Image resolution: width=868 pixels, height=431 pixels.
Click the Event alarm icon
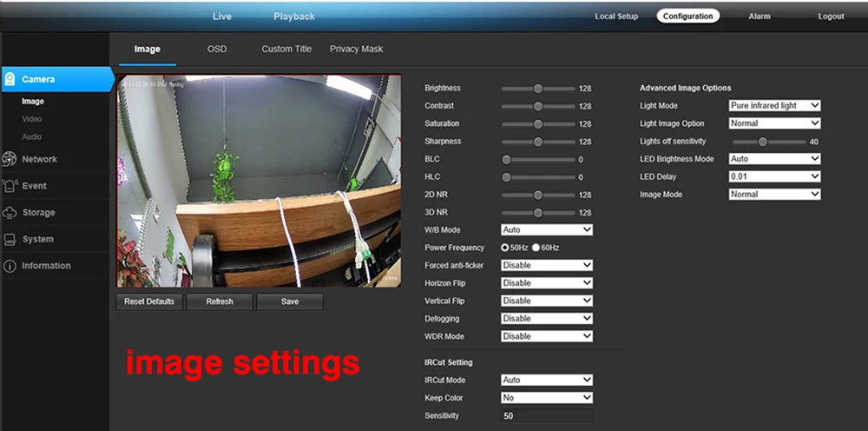coord(10,186)
